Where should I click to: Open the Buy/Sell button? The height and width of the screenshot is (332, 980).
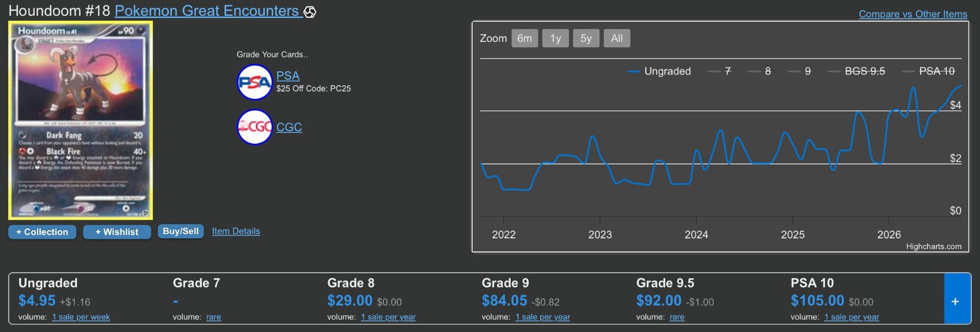[181, 231]
